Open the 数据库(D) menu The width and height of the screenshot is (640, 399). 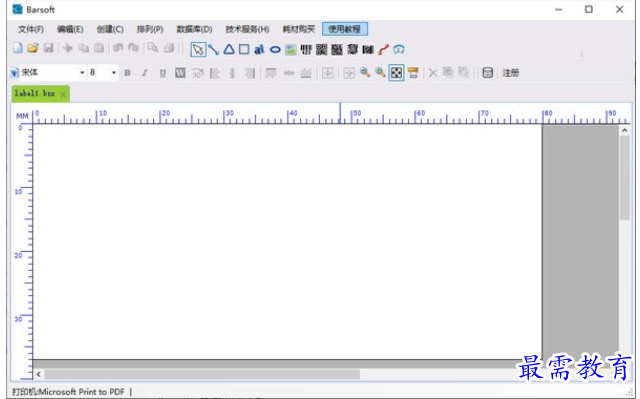(194, 29)
